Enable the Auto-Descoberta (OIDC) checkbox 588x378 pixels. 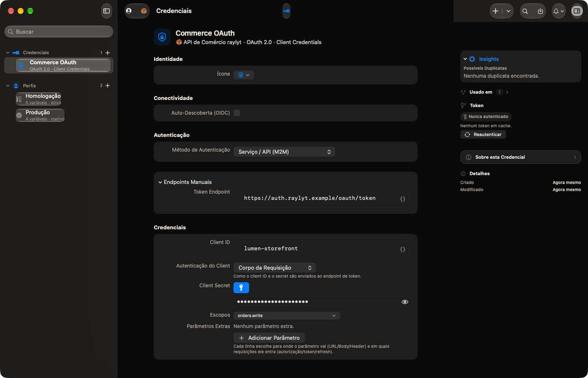coord(237,113)
